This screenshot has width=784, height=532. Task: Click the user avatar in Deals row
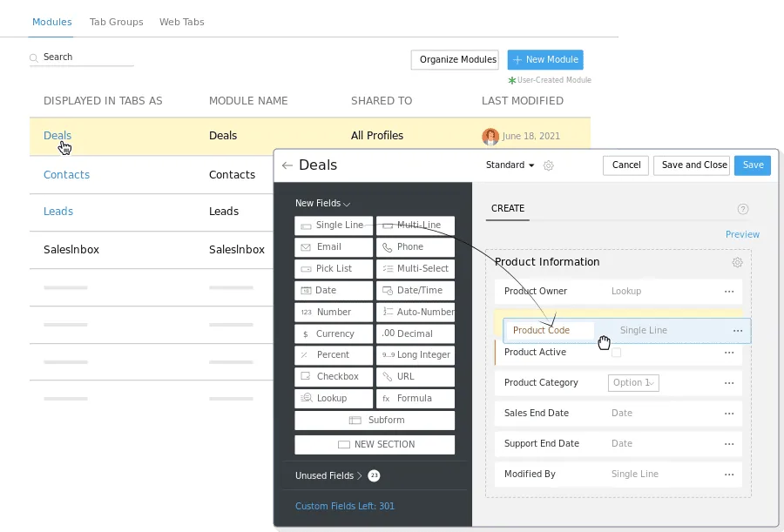[x=490, y=137]
